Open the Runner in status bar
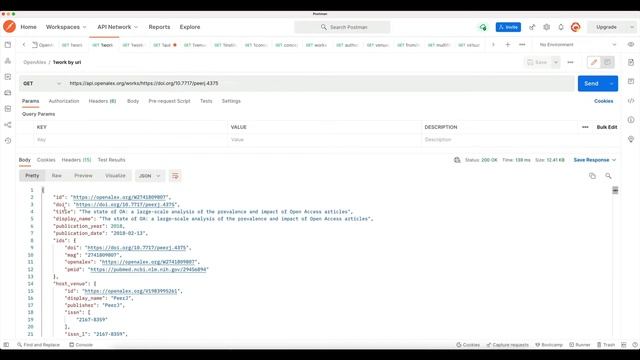This screenshot has width=640, height=360. click(580, 345)
